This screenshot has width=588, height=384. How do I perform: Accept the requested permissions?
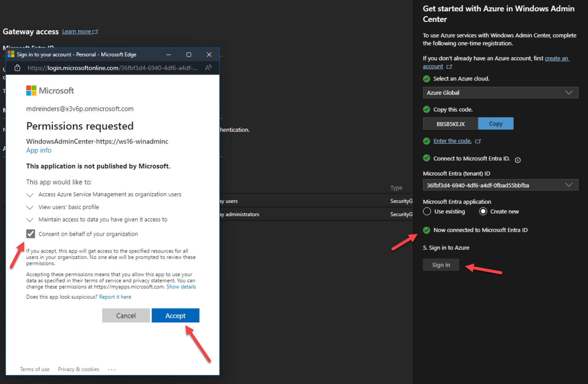(x=175, y=315)
